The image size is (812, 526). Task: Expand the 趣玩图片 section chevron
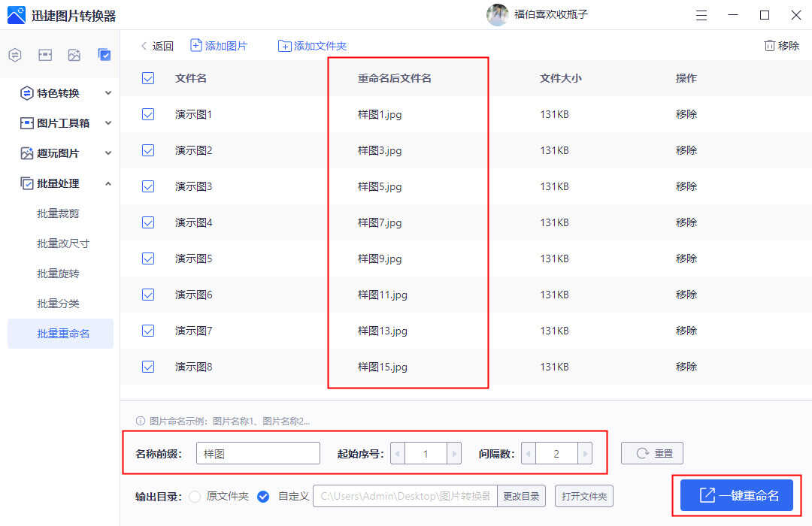coord(108,153)
